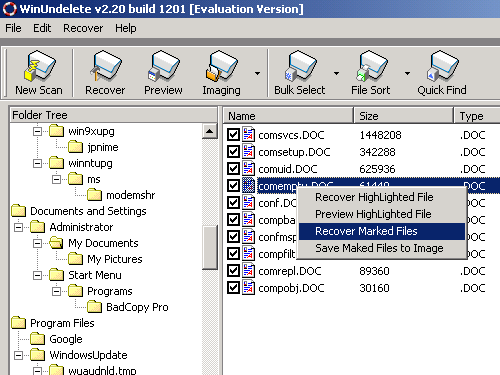This screenshot has height=375, width=500.
Task: Click the file icon of conf.DOC
Action: point(248,203)
